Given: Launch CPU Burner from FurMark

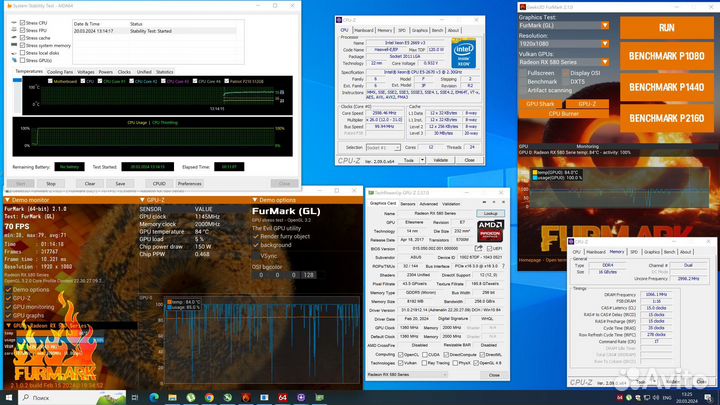Looking at the screenshot, I should tap(564, 113).
